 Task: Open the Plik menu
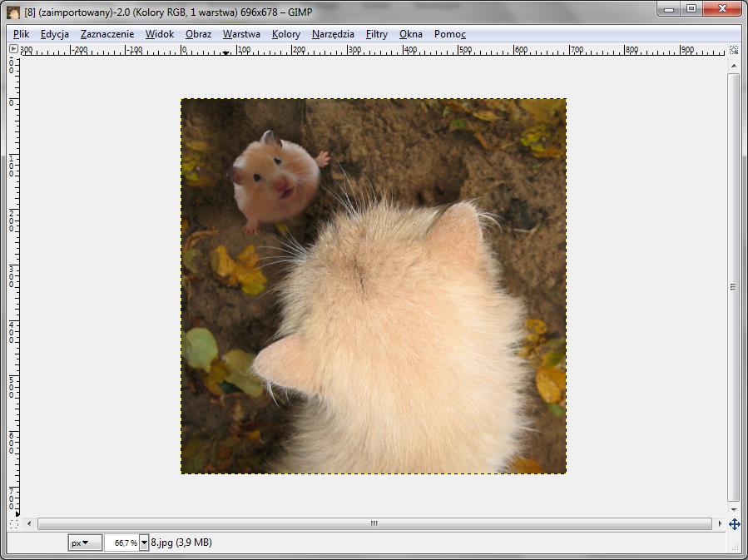21,34
